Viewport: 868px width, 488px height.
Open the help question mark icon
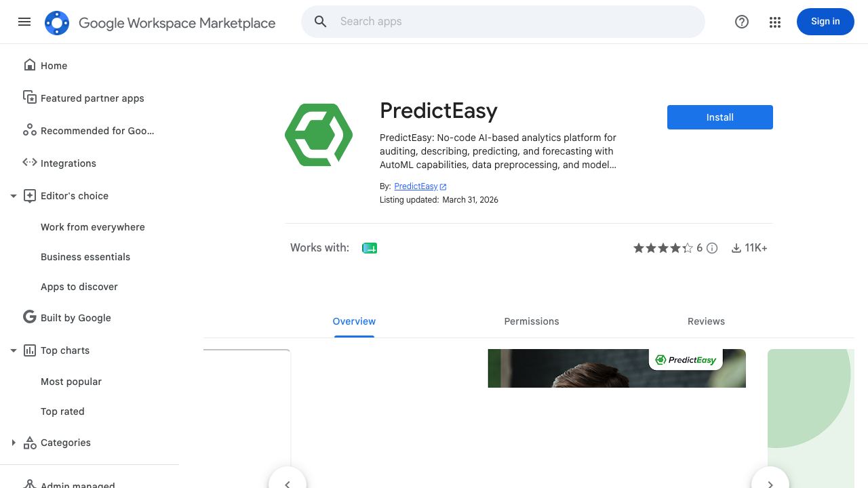742,22
